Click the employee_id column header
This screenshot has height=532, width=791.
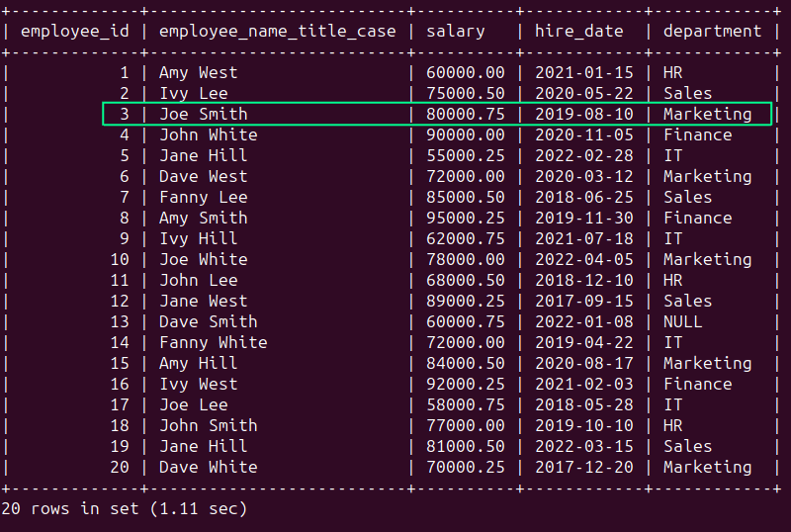[74, 31]
